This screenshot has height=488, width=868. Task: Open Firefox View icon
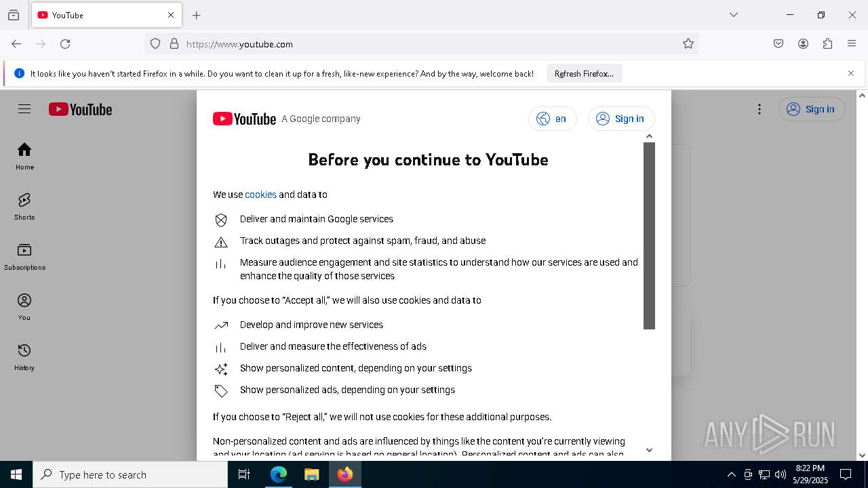(14, 15)
